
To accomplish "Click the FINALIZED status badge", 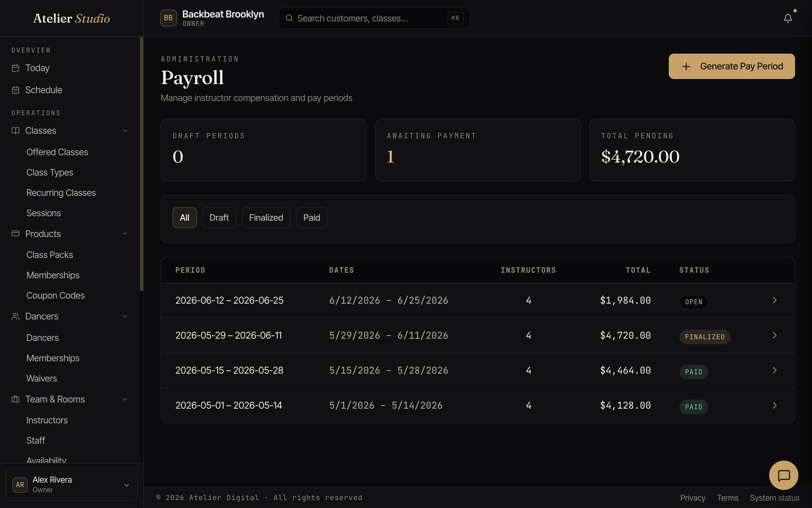I will (x=705, y=337).
